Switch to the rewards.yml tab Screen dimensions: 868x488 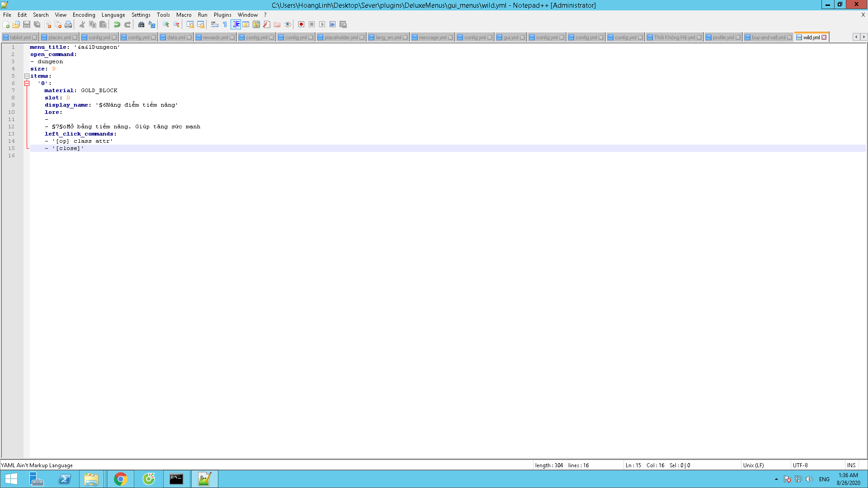pyautogui.click(x=215, y=38)
